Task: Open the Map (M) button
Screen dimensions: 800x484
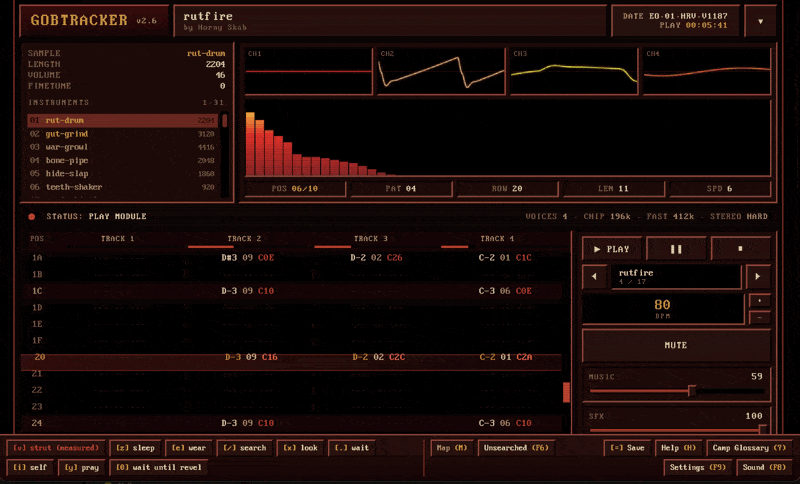Action: pos(452,448)
